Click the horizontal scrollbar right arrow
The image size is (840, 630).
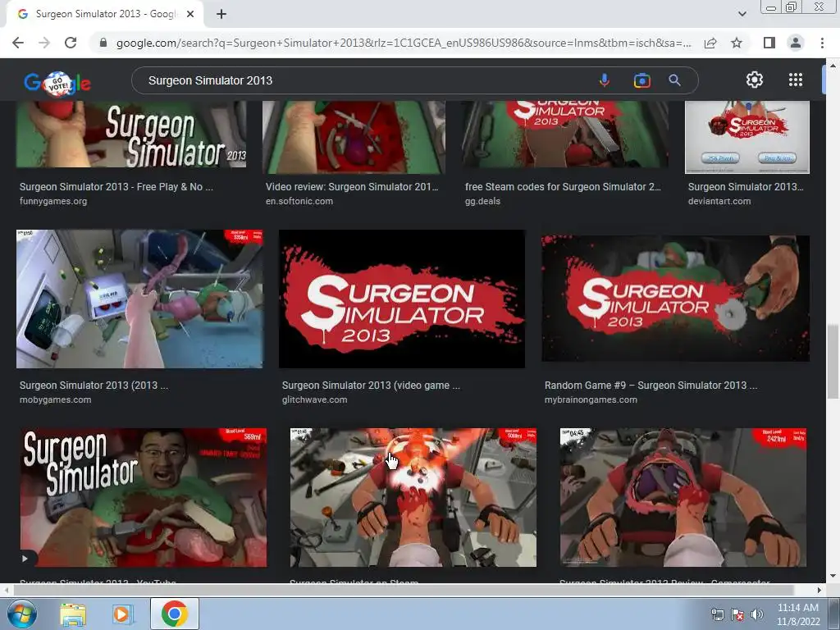819,591
